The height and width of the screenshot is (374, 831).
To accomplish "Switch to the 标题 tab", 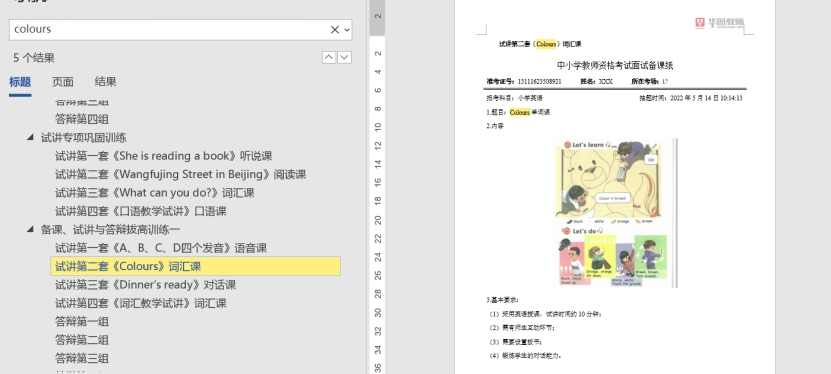I will tap(20, 82).
